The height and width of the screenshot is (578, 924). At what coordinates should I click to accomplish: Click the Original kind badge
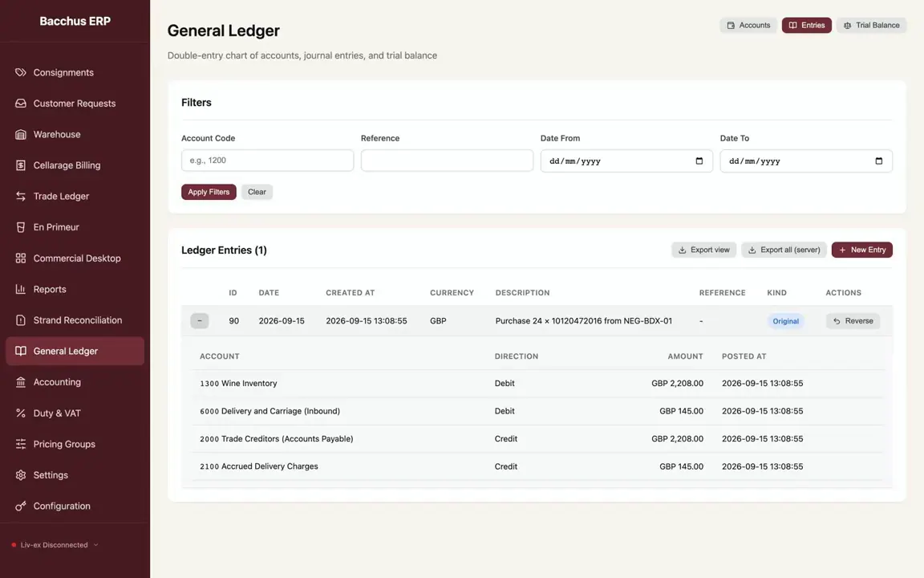tap(785, 321)
